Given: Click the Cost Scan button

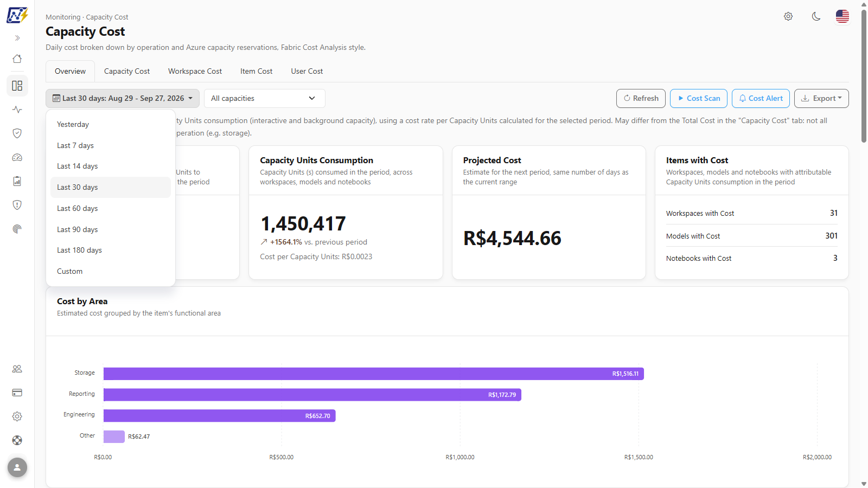Looking at the screenshot, I should pos(699,98).
